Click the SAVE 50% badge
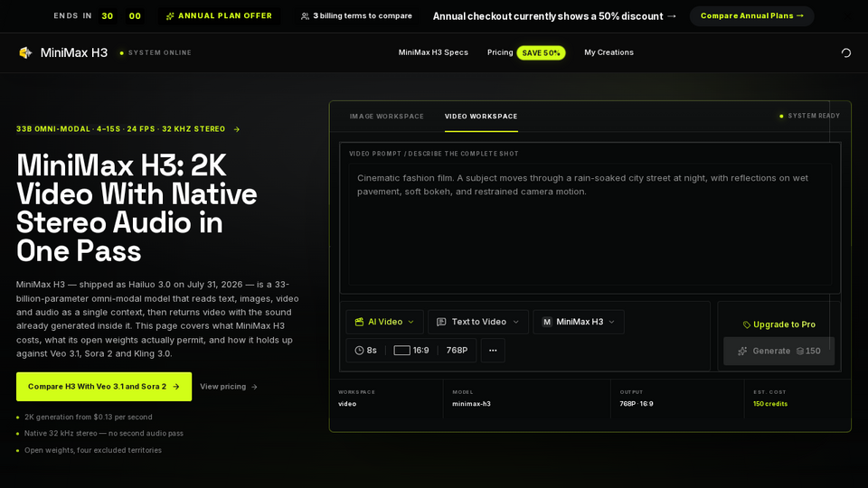The width and height of the screenshot is (868, 488). tap(541, 52)
